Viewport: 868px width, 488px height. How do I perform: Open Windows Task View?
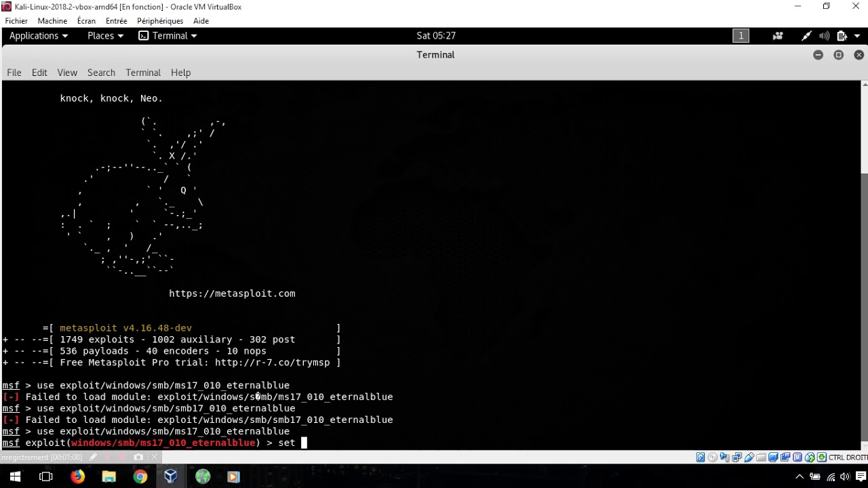pyautogui.click(x=46, y=476)
